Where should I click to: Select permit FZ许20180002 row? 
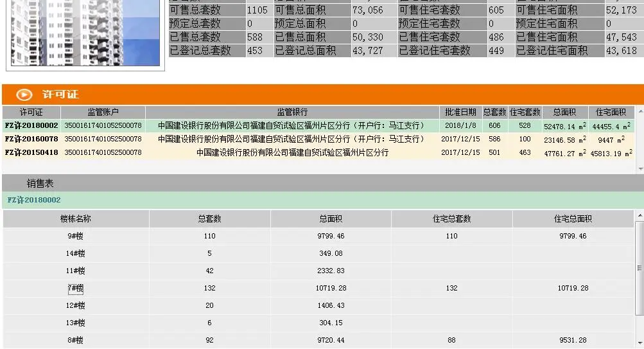click(318, 125)
